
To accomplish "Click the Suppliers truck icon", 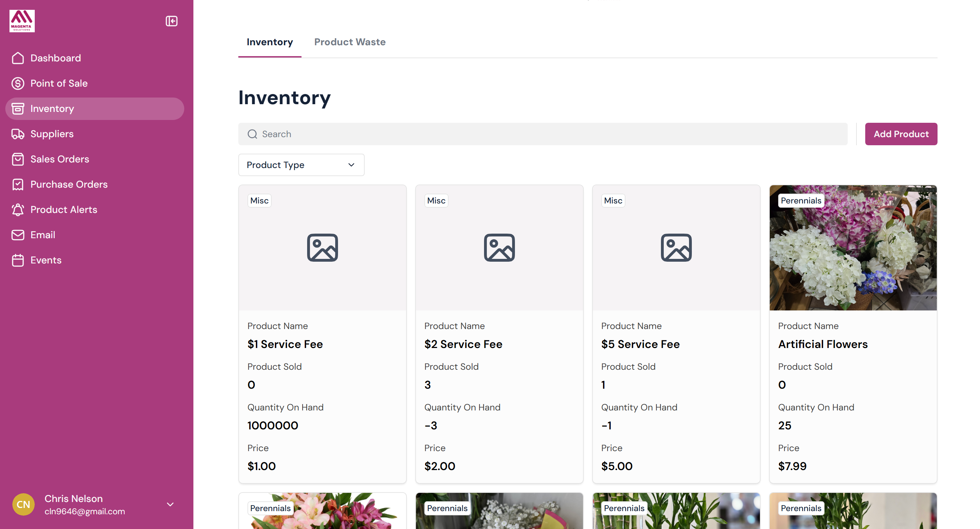I will [x=18, y=134].
